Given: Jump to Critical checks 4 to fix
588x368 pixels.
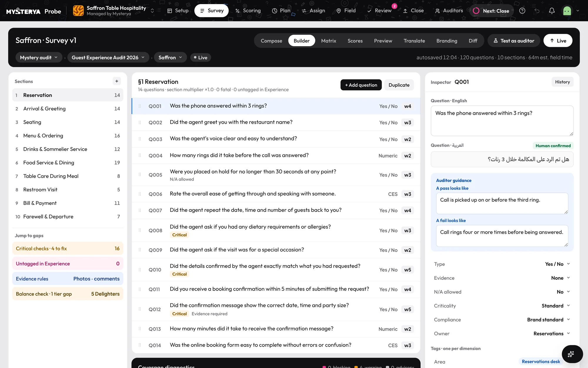Looking at the screenshot, I should pos(68,248).
